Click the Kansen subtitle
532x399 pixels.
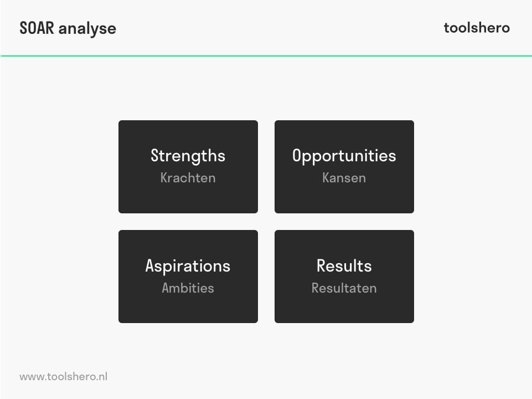pyautogui.click(x=344, y=178)
